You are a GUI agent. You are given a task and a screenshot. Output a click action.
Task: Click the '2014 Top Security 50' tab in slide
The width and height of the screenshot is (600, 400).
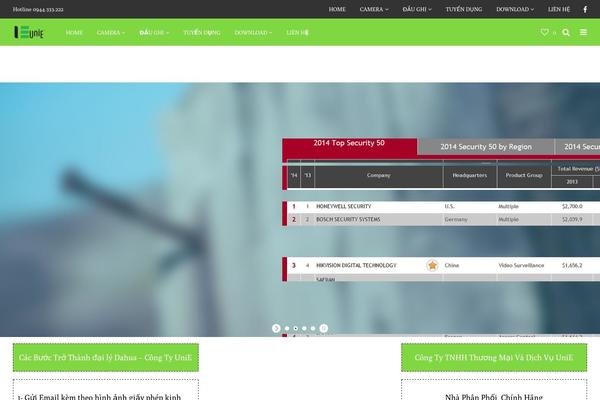click(x=349, y=147)
